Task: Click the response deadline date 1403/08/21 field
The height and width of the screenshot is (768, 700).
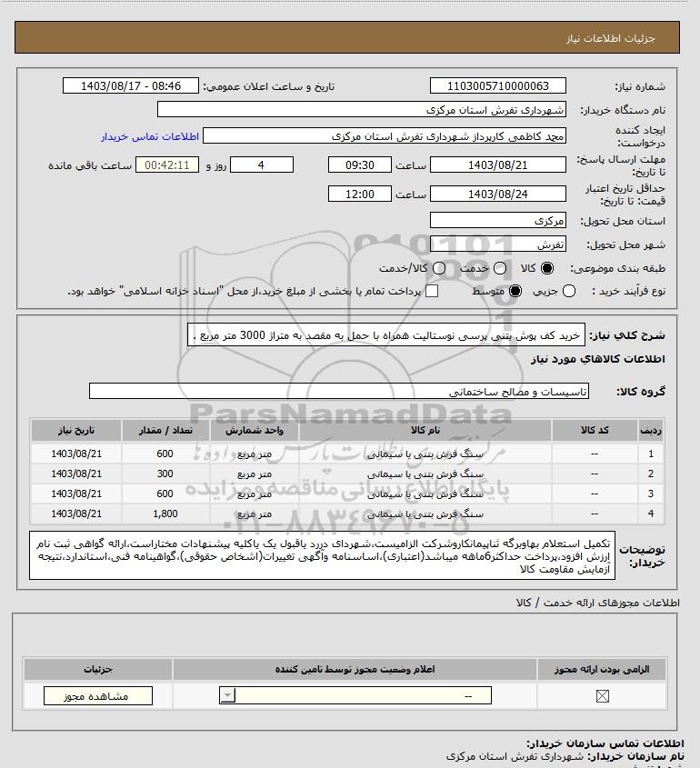Action: (497, 165)
